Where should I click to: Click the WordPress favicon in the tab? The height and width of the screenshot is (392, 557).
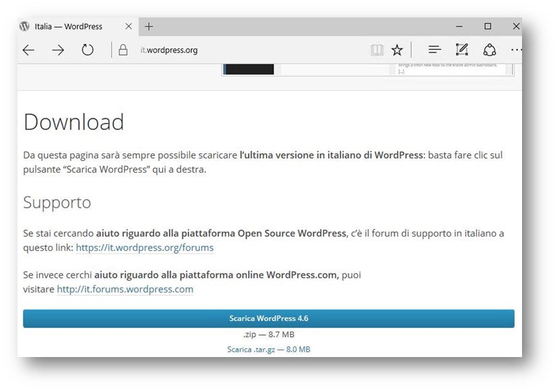pos(24,26)
